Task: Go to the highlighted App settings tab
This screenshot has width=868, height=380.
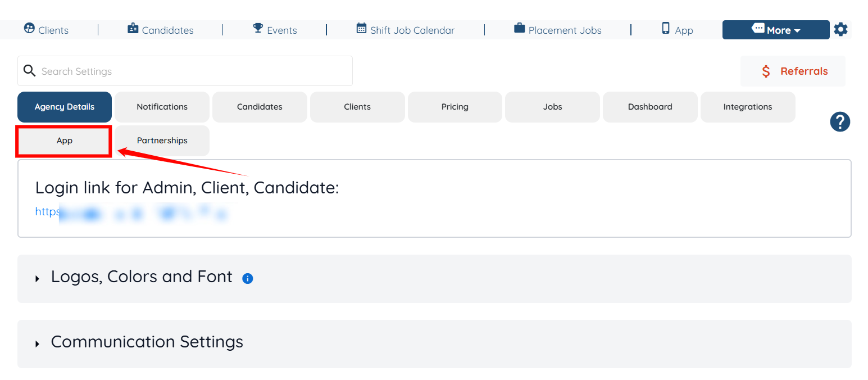Action: click(65, 141)
